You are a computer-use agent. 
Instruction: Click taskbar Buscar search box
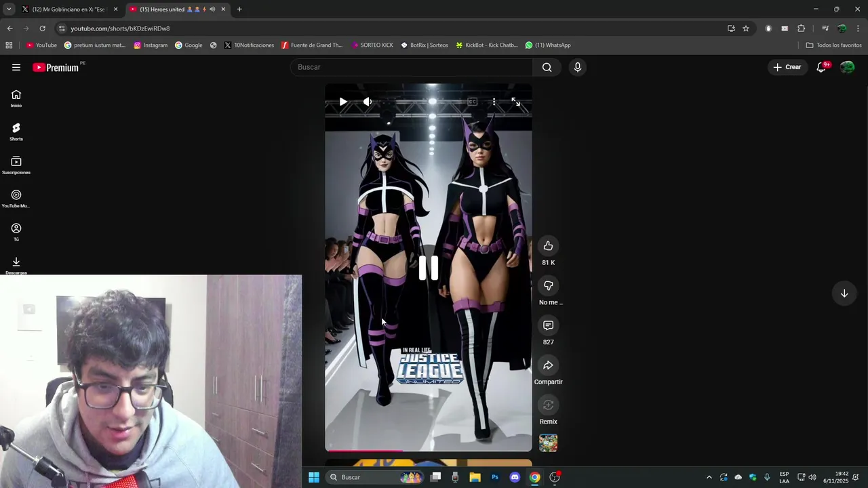pos(375,477)
